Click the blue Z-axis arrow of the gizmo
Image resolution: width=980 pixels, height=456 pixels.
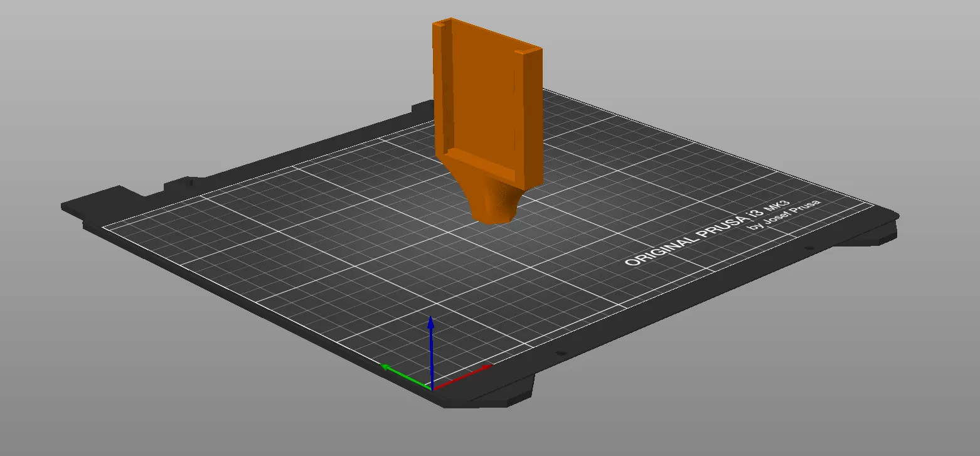(x=430, y=339)
